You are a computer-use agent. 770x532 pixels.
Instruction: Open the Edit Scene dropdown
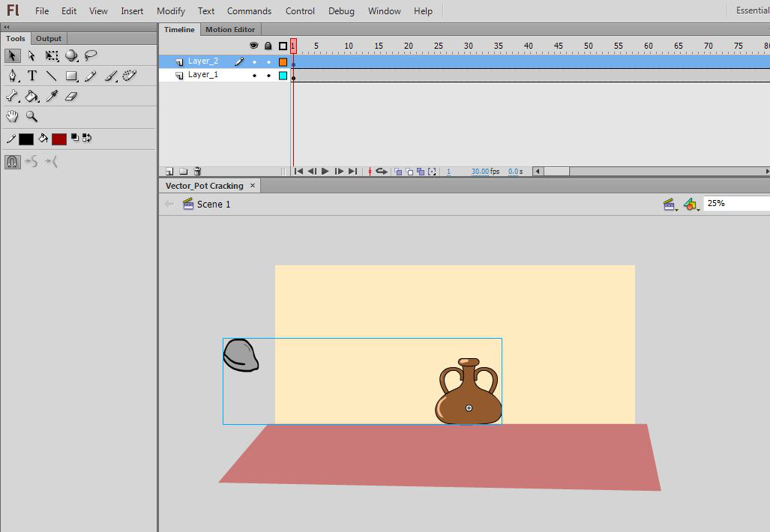pos(670,204)
